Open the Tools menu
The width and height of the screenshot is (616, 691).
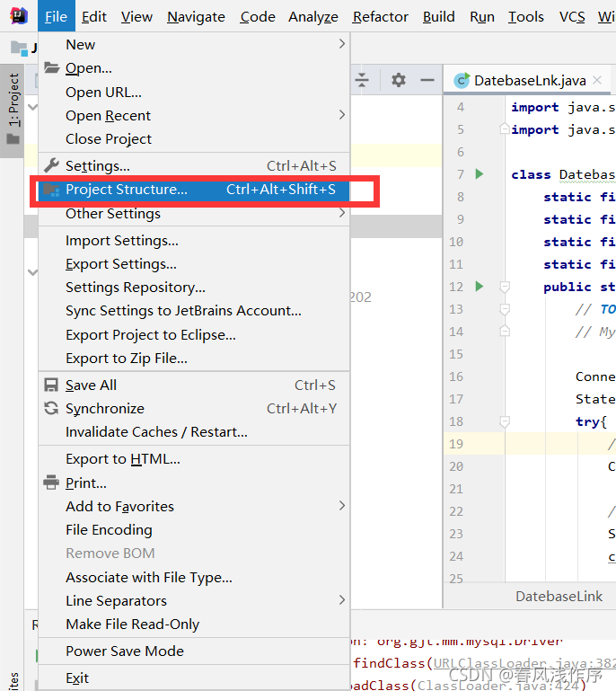525,17
